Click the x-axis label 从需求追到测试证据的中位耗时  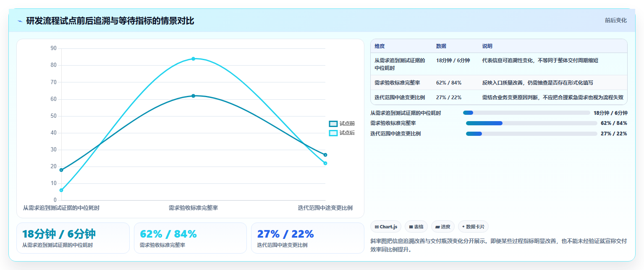pos(61,208)
